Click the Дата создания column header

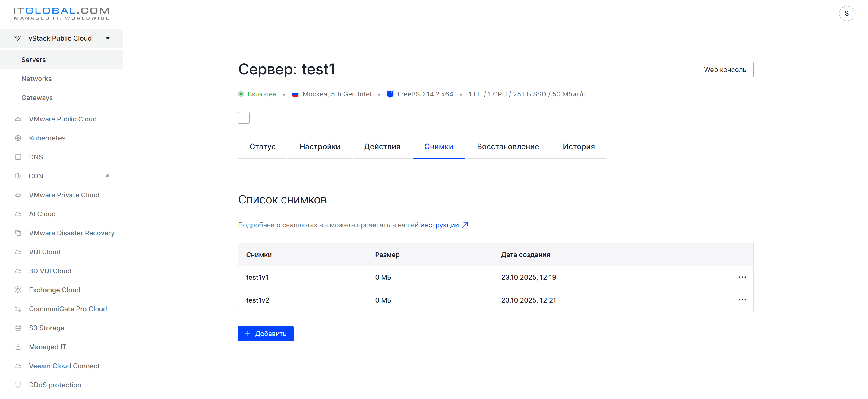coord(525,255)
